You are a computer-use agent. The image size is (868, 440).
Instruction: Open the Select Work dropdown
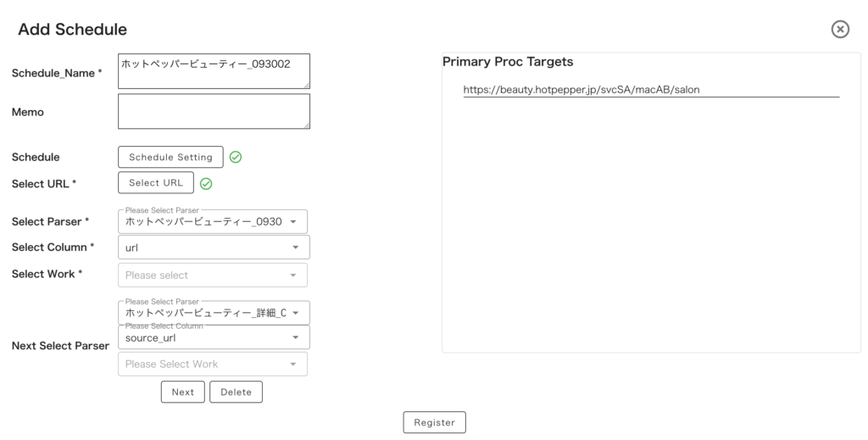click(293, 276)
